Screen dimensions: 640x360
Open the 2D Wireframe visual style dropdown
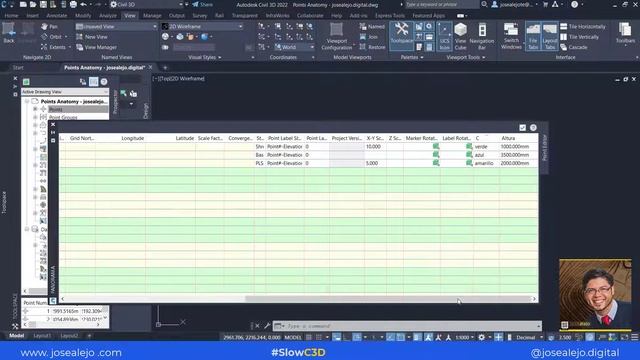coord(203,27)
